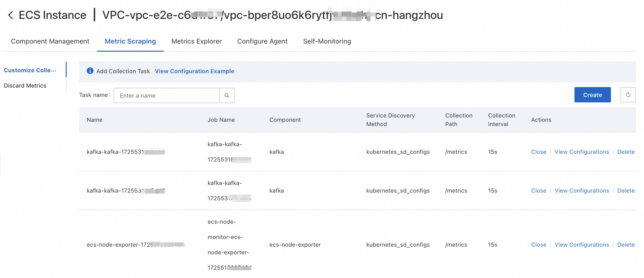Viewport: 644px width, 278px height.
Task: Close the ecs-node-exporter collection task
Action: tap(539, 245)
